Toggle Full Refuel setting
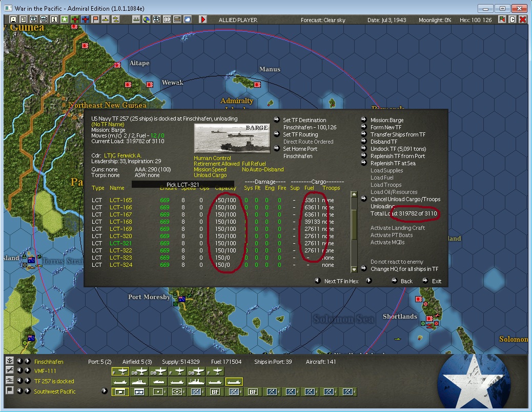 point(254,164)
